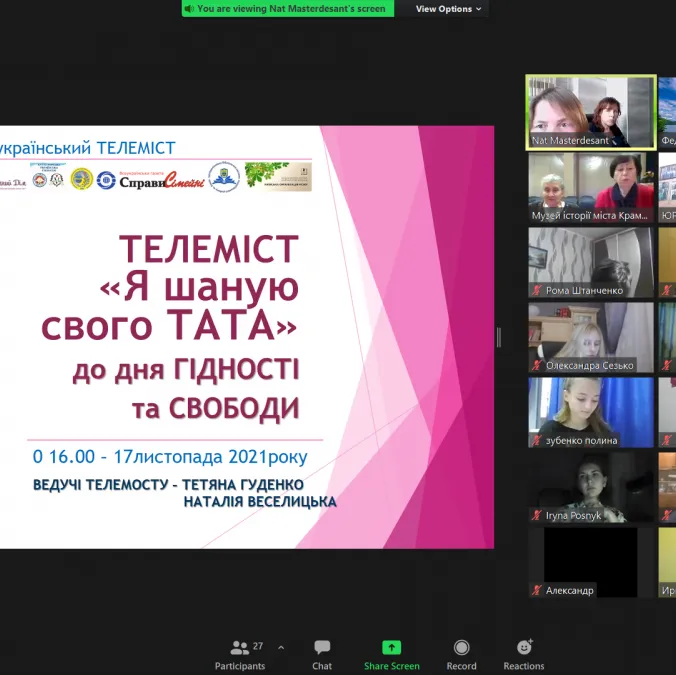This screenshot has width=676, height=675.
Task: Open the Chat panel
Action: [x=322, y=655]
